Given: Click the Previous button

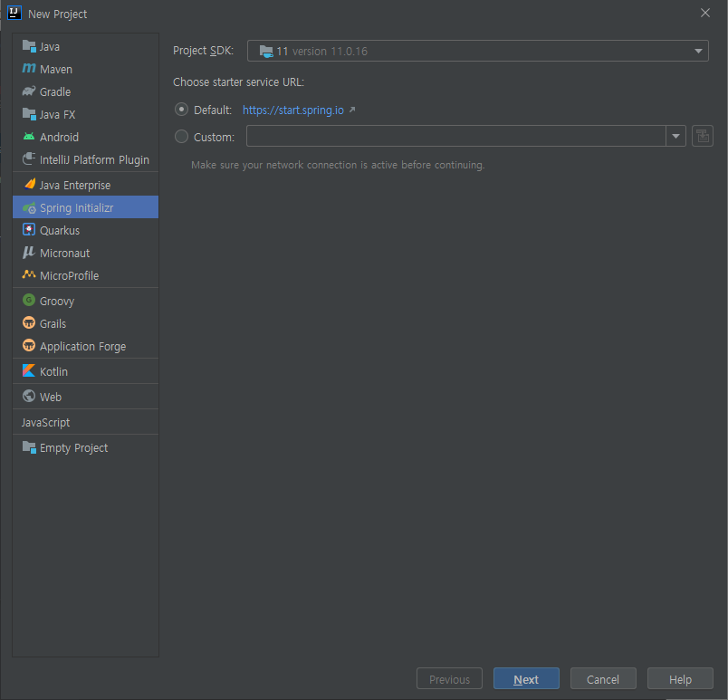Looking at the screenshot, I should [449, 678].
